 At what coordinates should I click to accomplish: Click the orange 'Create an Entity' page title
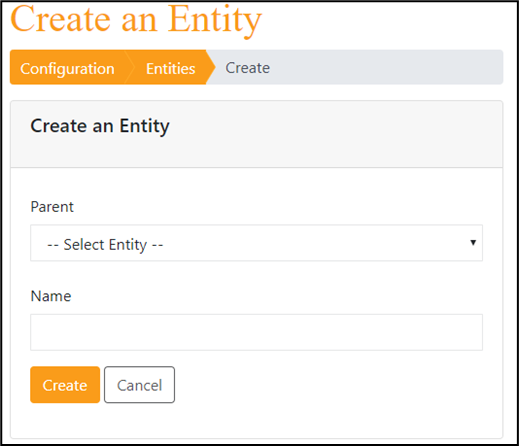[x=136, y=20]
